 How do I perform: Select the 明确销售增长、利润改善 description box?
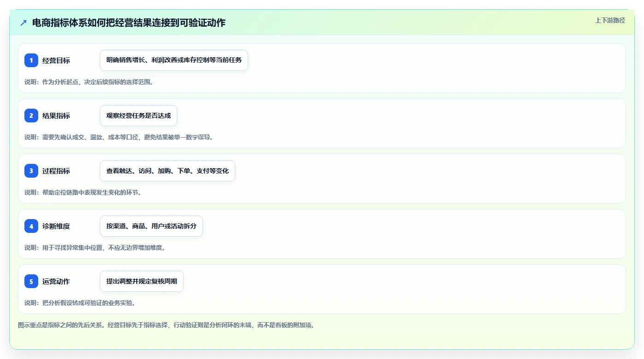174,60
